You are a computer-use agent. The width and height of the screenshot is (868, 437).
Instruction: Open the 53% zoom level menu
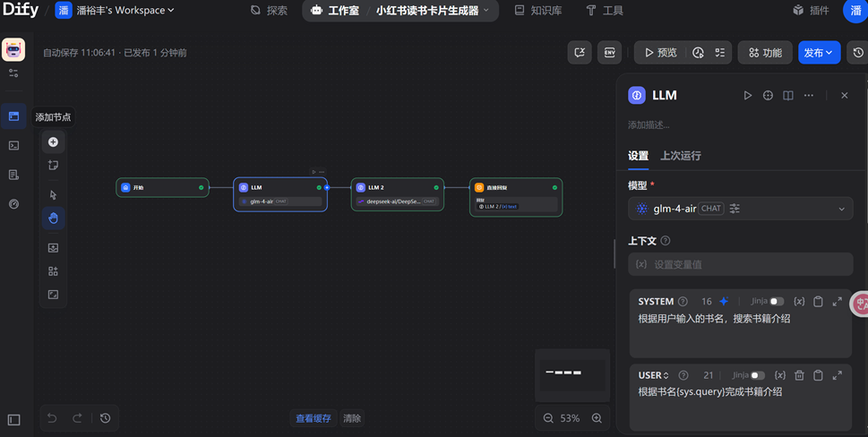click(x=570, y=418)
